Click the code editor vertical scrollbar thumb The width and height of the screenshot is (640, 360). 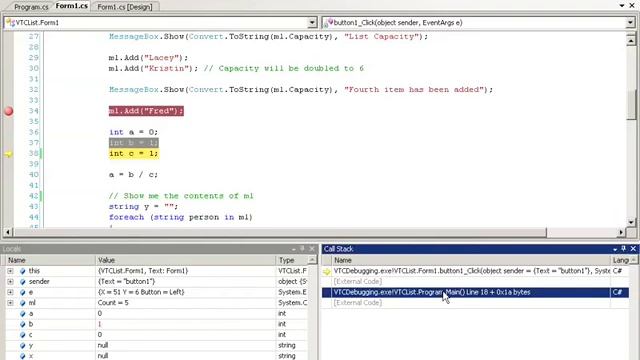click(631, 104)
